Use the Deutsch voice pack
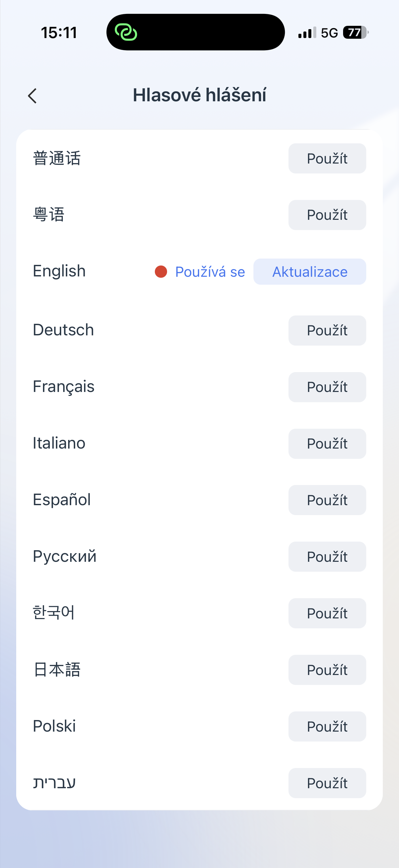Screen dimensions: 399x868 (327, 330)
